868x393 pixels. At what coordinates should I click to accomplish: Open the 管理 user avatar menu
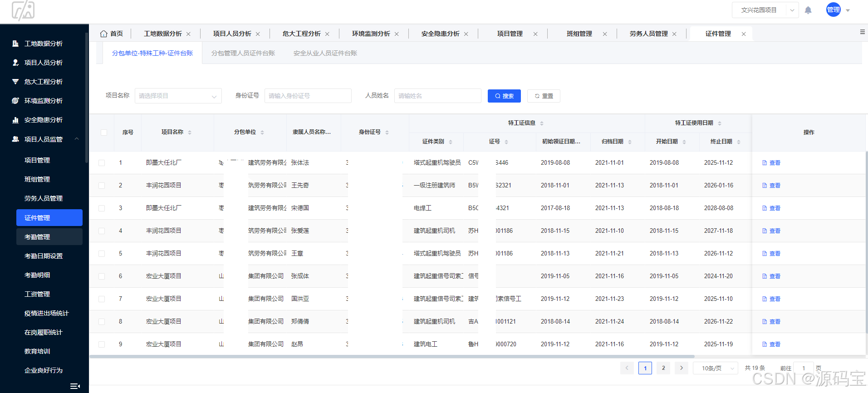point(833,10)
